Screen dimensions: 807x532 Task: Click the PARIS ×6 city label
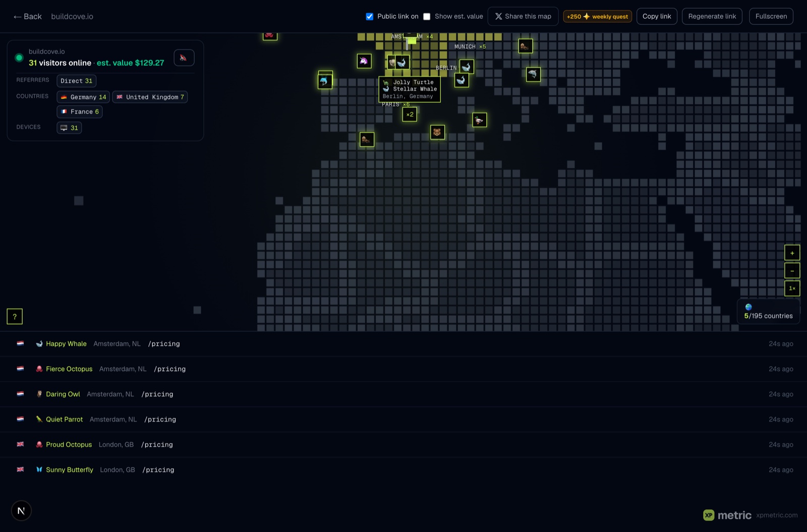click(x=395, y=104)
